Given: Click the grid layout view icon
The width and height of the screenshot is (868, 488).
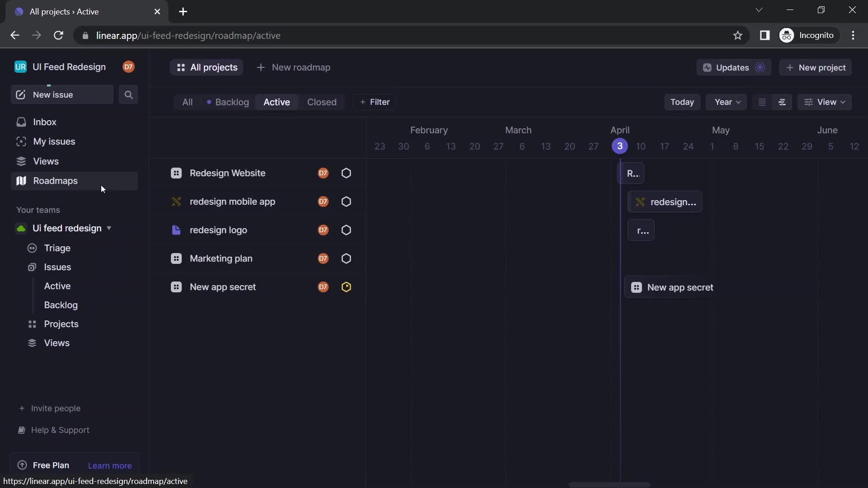Looking at the screenshot, I should [x=783, y=101].
